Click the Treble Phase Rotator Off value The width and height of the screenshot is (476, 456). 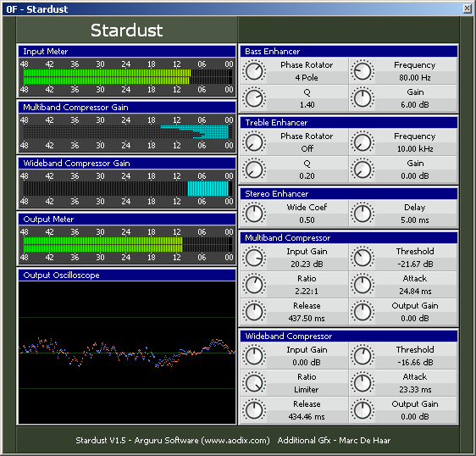pyautogui.click(x=307, y=149)
